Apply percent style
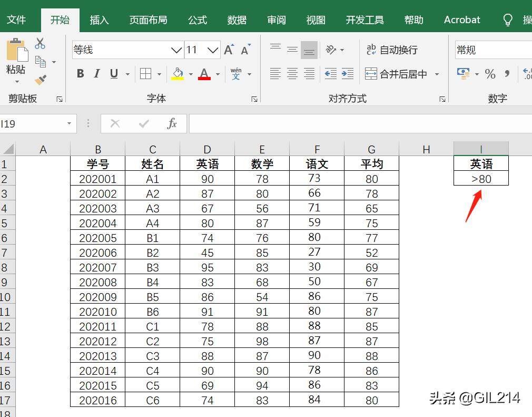Image resolution: width=532 pixels, height=417 pixels. pos(490,73)
